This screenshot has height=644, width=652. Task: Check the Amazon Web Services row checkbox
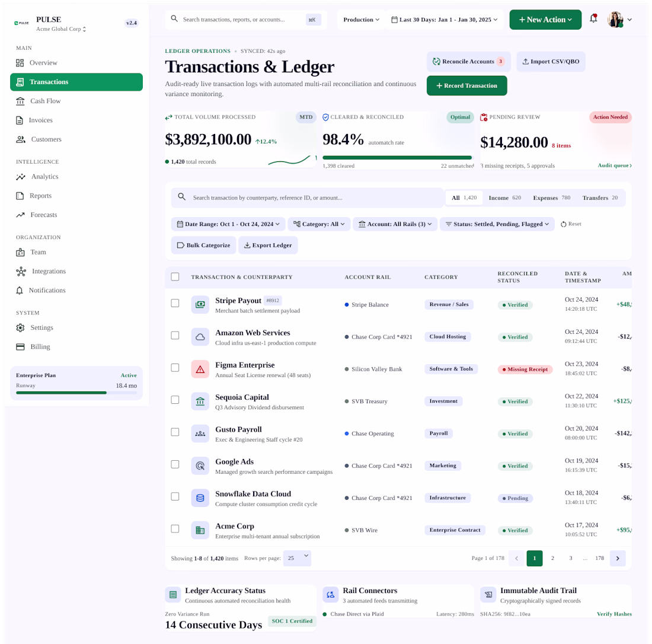175,335
